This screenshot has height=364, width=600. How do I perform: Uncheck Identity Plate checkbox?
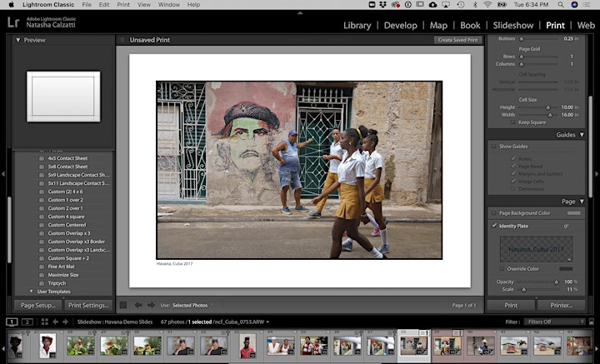click(x=494, y=226)
